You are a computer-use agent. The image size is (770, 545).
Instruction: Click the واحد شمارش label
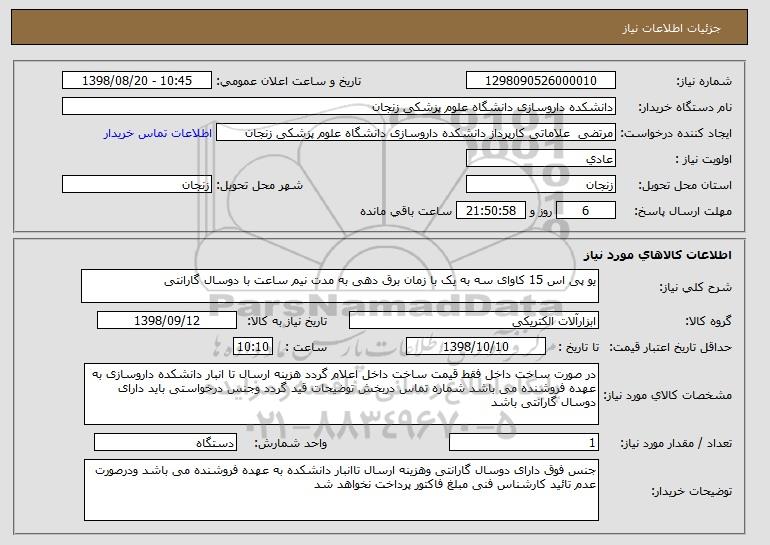click(x=291, y=444)
